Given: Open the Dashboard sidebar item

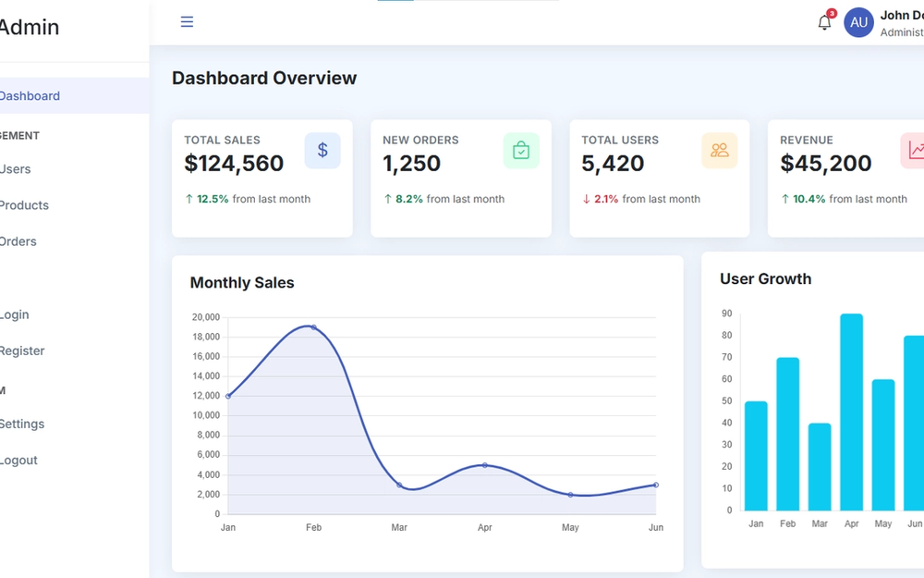Looking at the screenshot, I should pyautogui.click(x=29, y=95).
